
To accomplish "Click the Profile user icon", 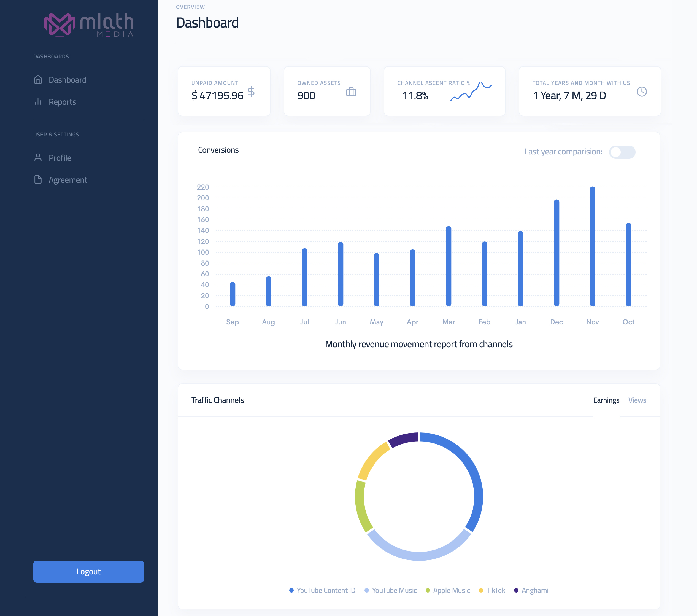I will pos(38,158).
